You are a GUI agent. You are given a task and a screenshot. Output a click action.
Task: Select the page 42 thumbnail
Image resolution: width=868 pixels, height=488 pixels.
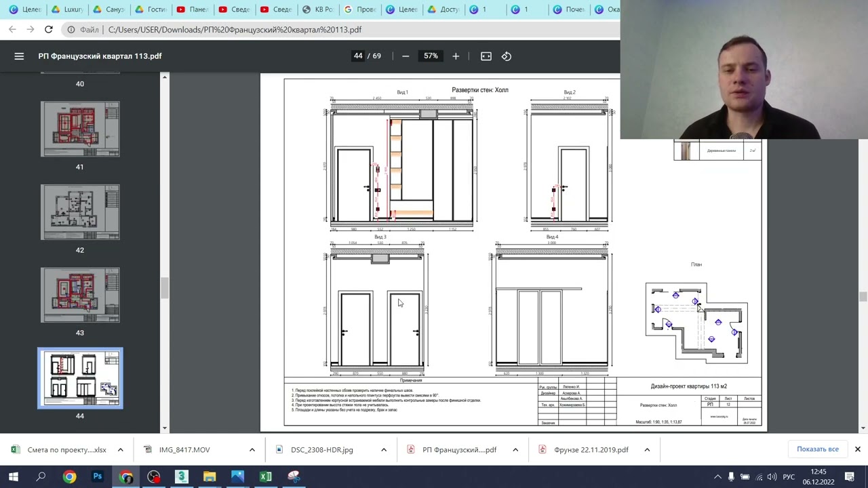click(80, 212)
